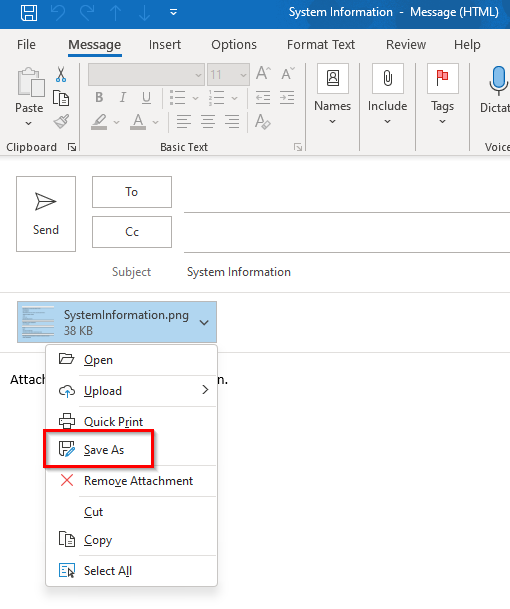Choose Cut in context menu
The image size is (510, 609).
click(131, 512)
